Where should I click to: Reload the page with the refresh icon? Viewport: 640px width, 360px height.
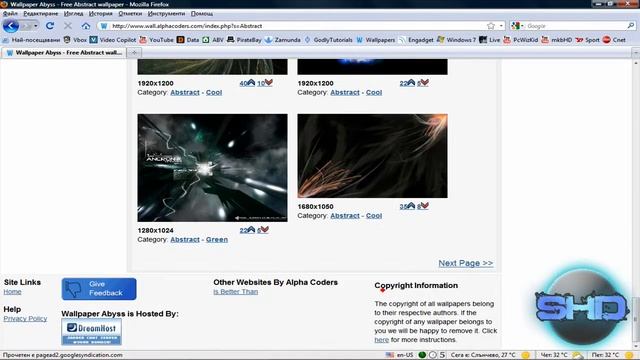50,26
